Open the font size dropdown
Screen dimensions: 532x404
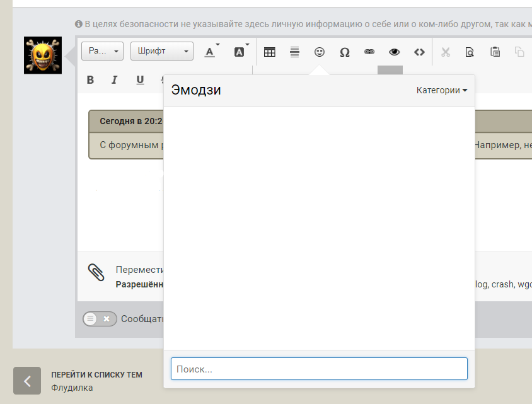coord(102,52)
